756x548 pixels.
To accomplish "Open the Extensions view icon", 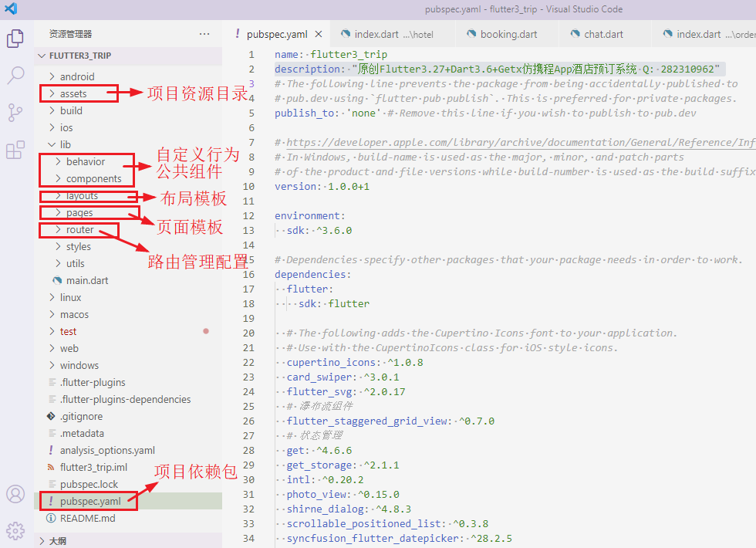I will (x=15, y=150).
